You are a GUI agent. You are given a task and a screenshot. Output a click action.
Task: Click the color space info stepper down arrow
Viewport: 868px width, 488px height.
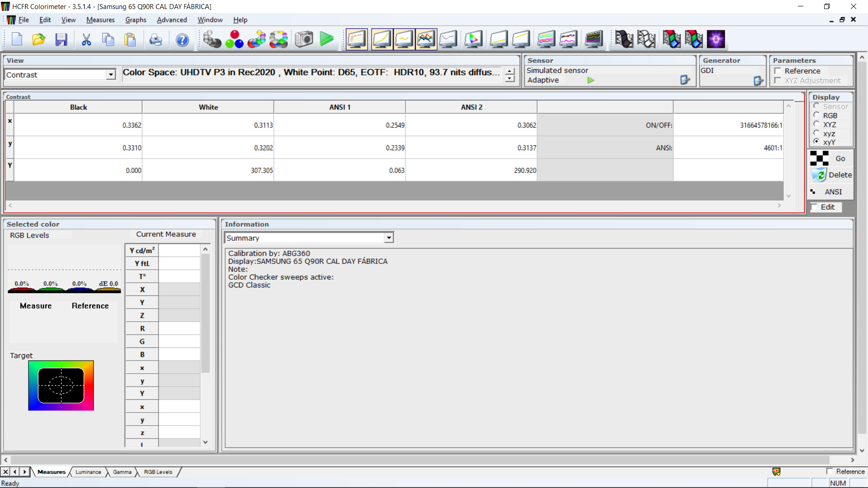coord(510,79)
